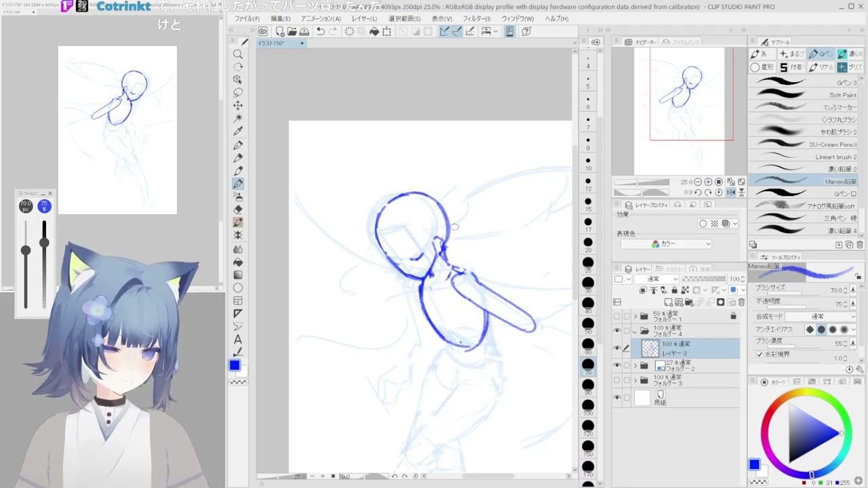Hide the 用紙 paper layer
The height and width of the screenshot is (488, 868).
(616, 398)
